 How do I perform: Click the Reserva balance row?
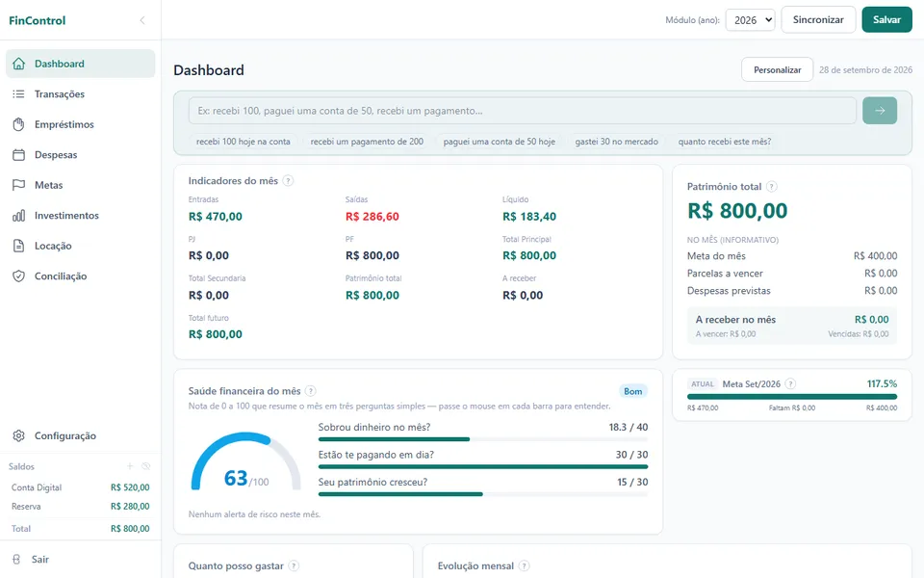(80, 507)
